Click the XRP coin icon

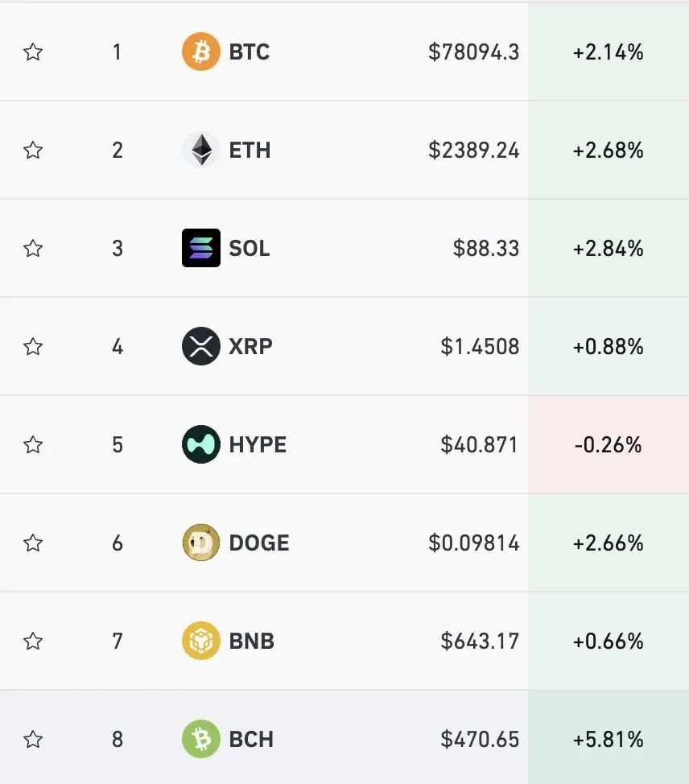click(201, 346)
